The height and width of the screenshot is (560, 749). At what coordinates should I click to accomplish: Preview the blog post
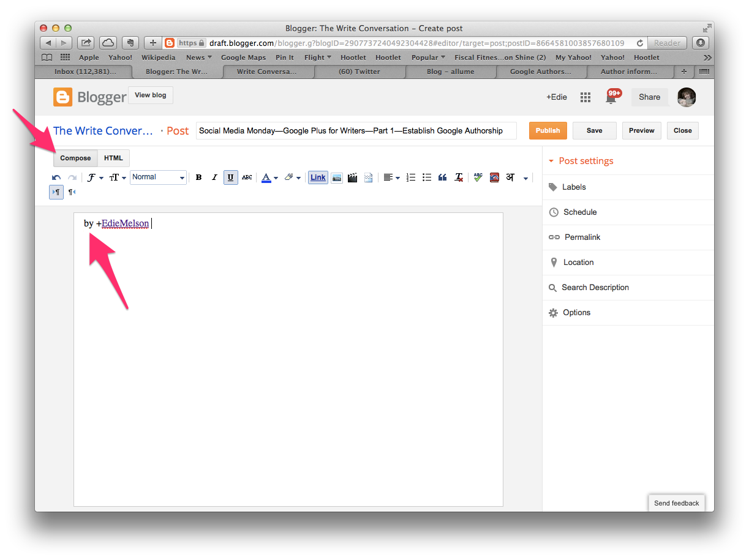click(641, 130)
